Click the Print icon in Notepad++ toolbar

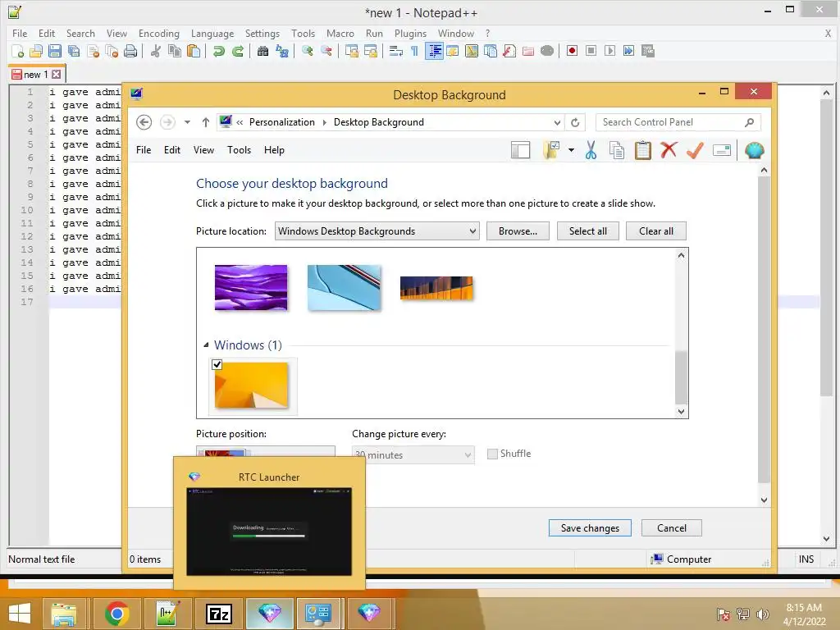click(x=130, y=51)
